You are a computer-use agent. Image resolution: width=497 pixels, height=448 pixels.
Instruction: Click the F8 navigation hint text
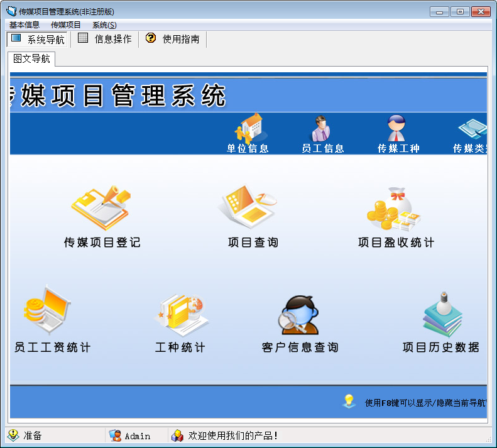425,403
